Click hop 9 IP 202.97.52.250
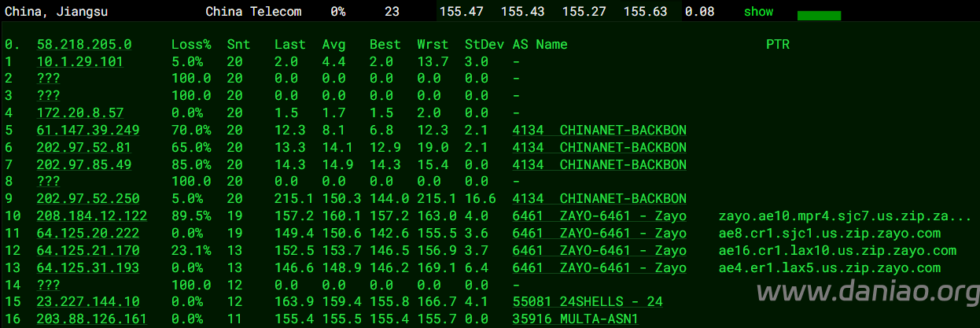Screen dimensions: 980x328 coord(88,199)
